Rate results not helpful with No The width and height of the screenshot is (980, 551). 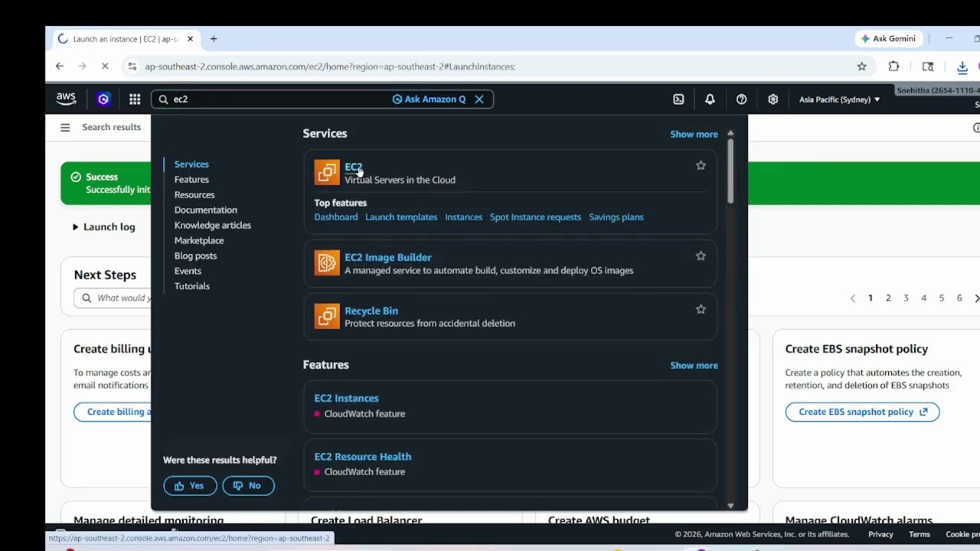click(248, 485)
